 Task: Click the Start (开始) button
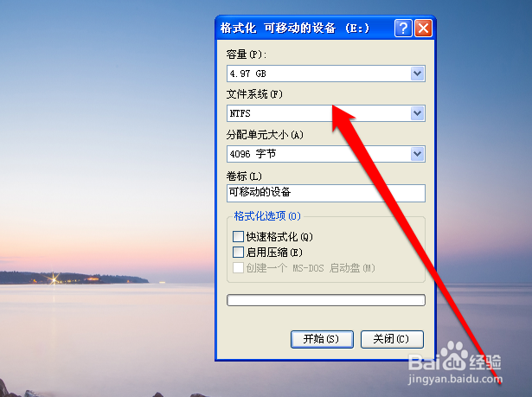pos(322,339)
